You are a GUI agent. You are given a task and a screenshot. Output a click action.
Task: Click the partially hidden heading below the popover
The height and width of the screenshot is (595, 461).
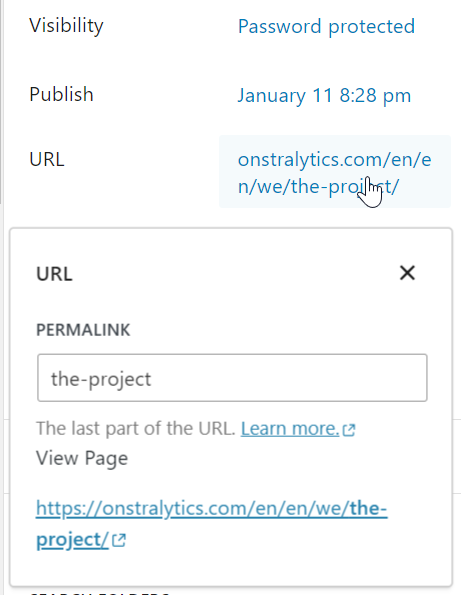(99, 592)
